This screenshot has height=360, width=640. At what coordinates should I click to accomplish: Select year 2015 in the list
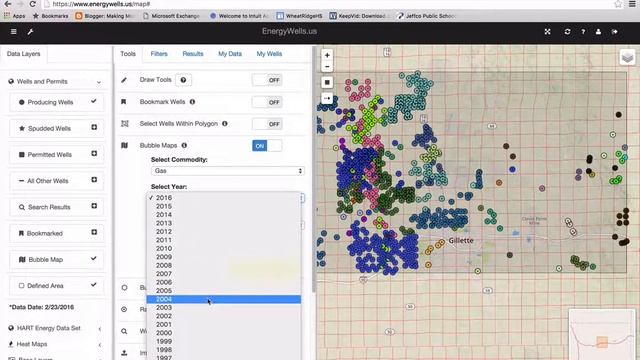click(224, 206)
